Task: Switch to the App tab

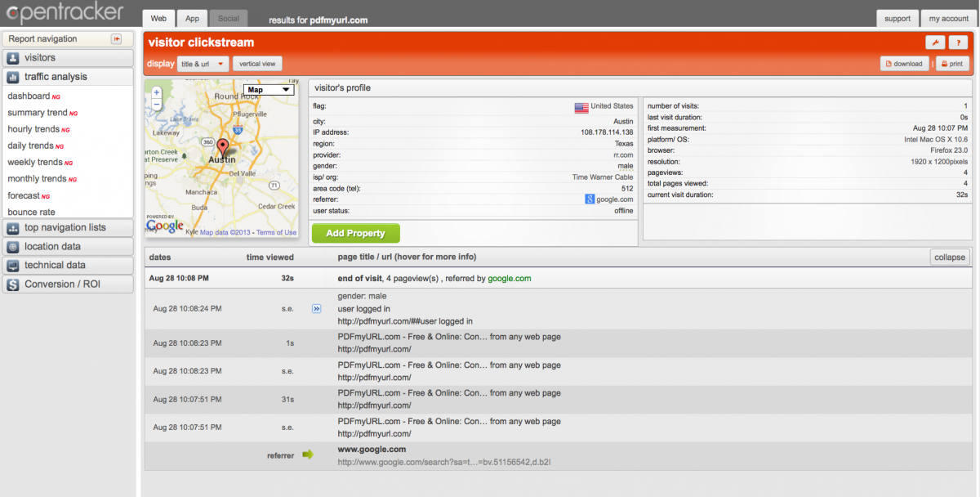Action: 192,18
